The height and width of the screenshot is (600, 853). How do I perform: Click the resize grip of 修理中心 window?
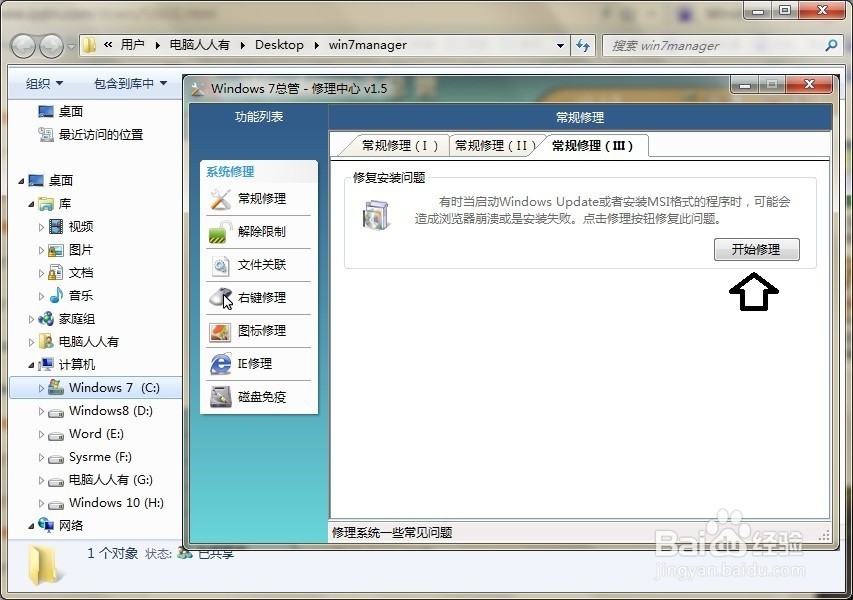tap(824, 536)
